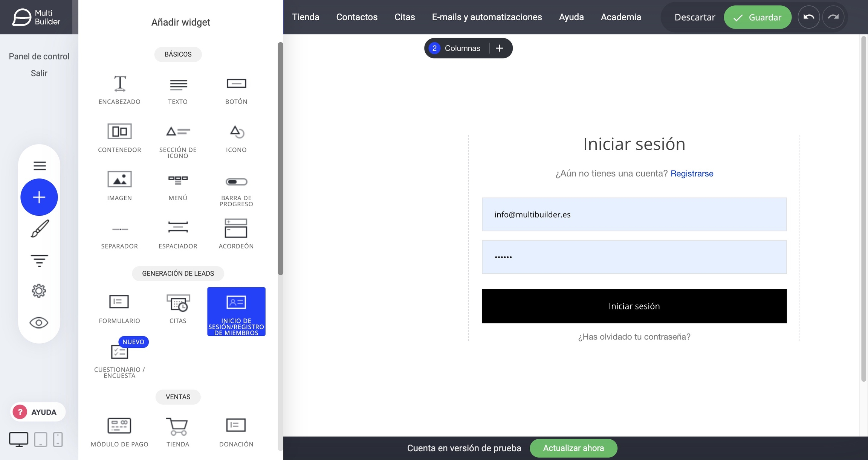
Task: Click the Registrarse link
Action: [692, 174]
